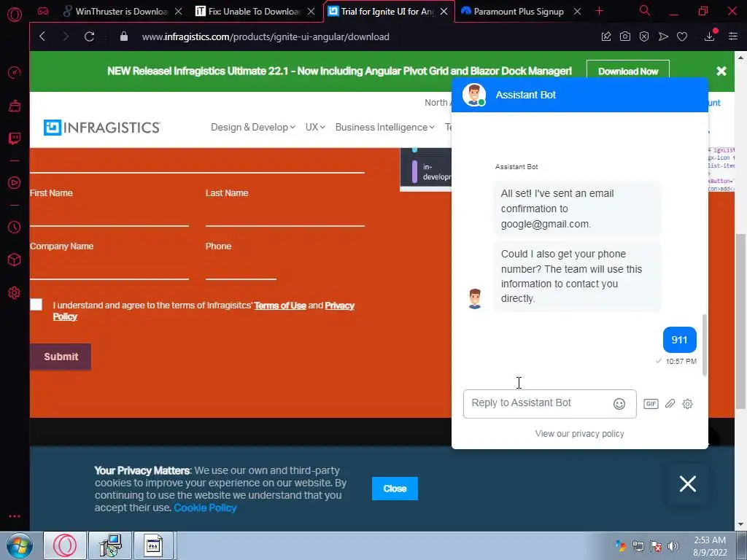Click the Submit button

tap(61, 357)
